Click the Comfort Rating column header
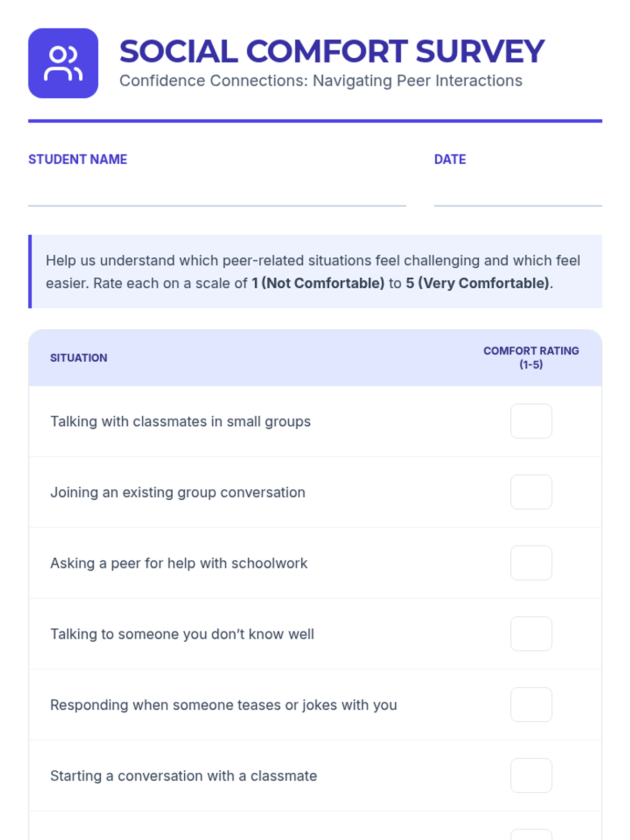Screen dimensions: 630x840 531,358
